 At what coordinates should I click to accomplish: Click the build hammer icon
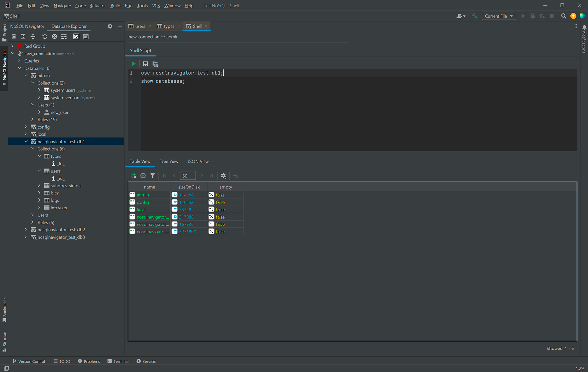(x=475, y=16)
